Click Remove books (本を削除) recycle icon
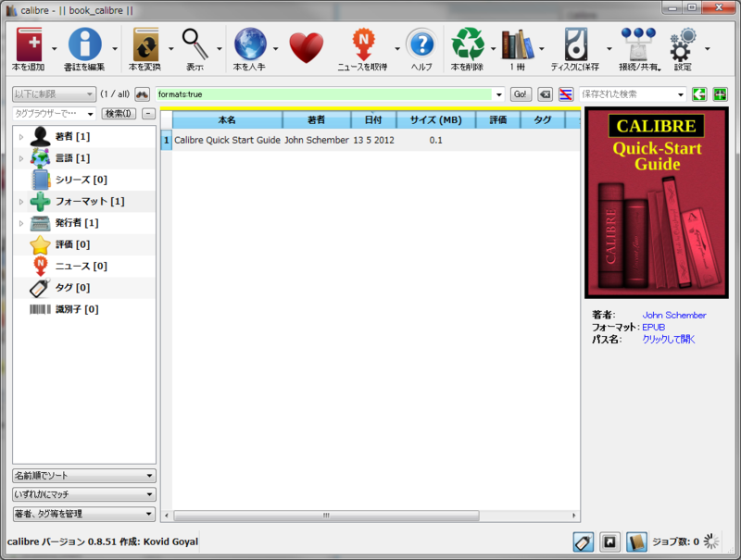Image resolution: width=741 pixels, height=560 pixels. (x=468, y=44)
